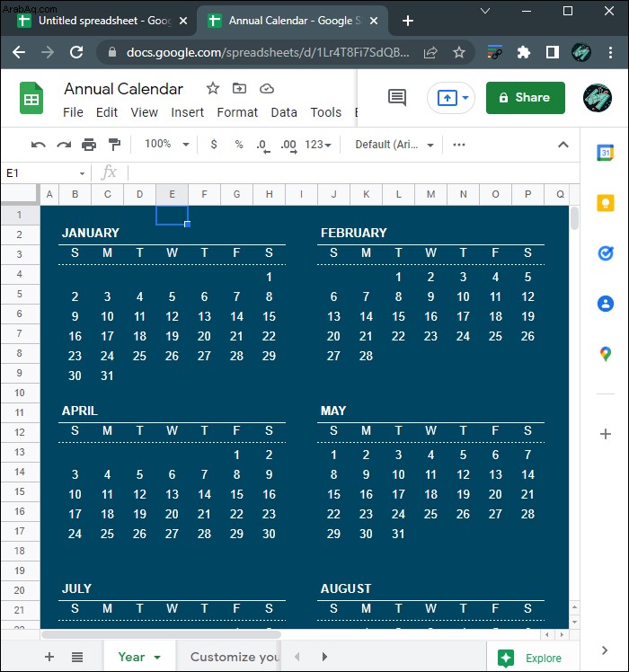Viewport: 629px width, 672px height.
Task: Format as currency with dollar icon
Action: coord(214,145)
